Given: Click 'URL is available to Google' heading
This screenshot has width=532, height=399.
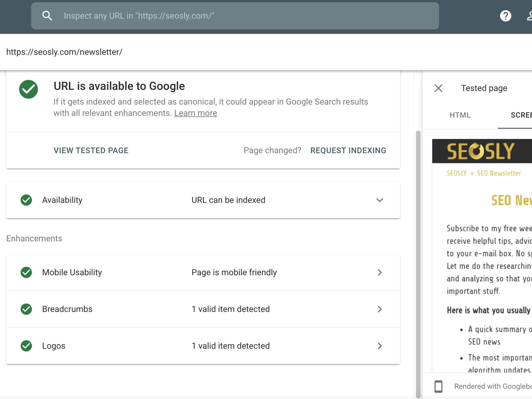Looking at the screenshot, I should tap(119, 86).
